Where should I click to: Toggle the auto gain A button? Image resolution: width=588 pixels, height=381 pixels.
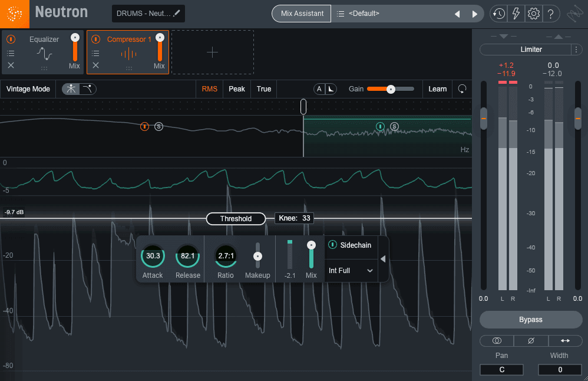click(x=319, y=89)
